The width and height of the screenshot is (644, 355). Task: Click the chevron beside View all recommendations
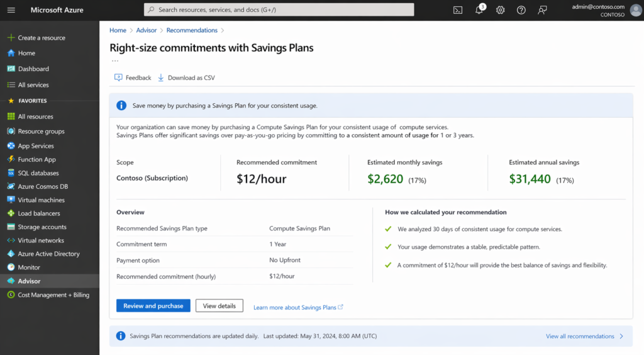click(x=621, y=336)
